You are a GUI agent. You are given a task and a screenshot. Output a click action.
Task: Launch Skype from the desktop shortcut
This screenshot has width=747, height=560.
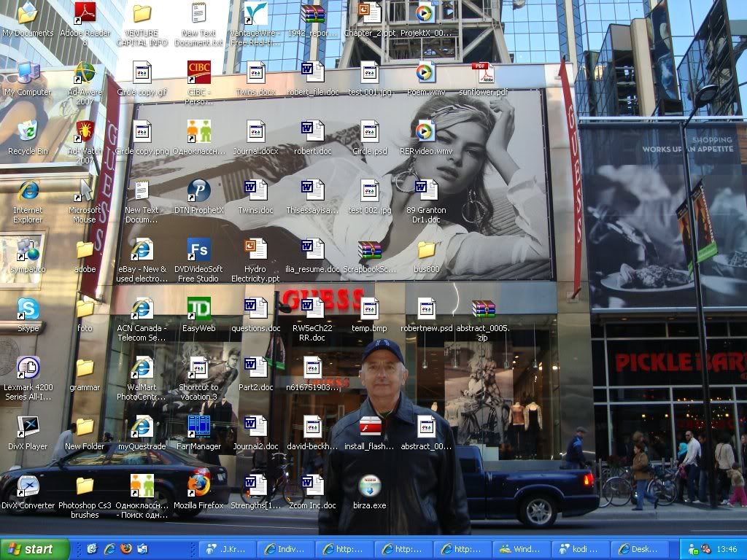coord(28,309)
